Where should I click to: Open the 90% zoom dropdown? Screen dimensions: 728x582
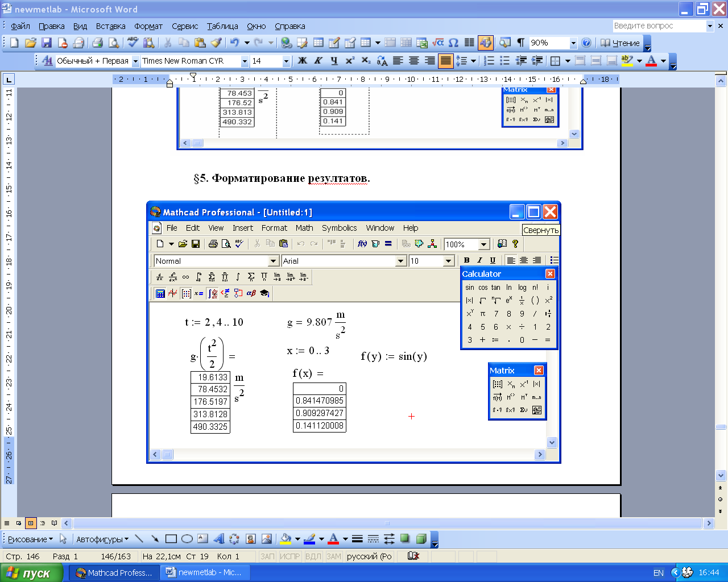pos(573,43)
